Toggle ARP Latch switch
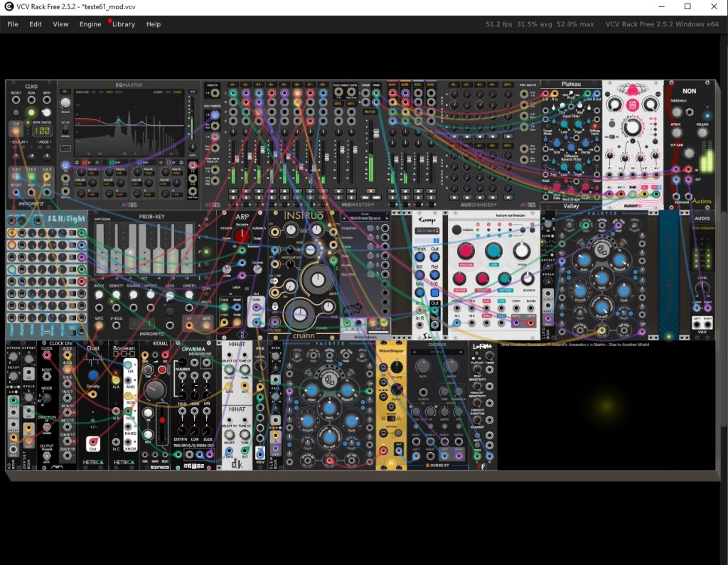 click(x=247, y=288)
